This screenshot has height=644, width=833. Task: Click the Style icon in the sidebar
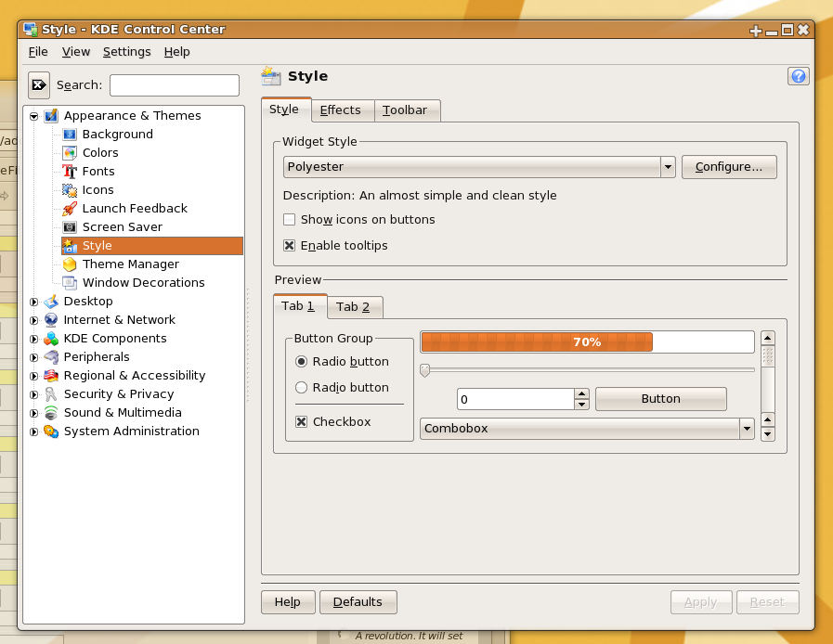click(70, 246)
